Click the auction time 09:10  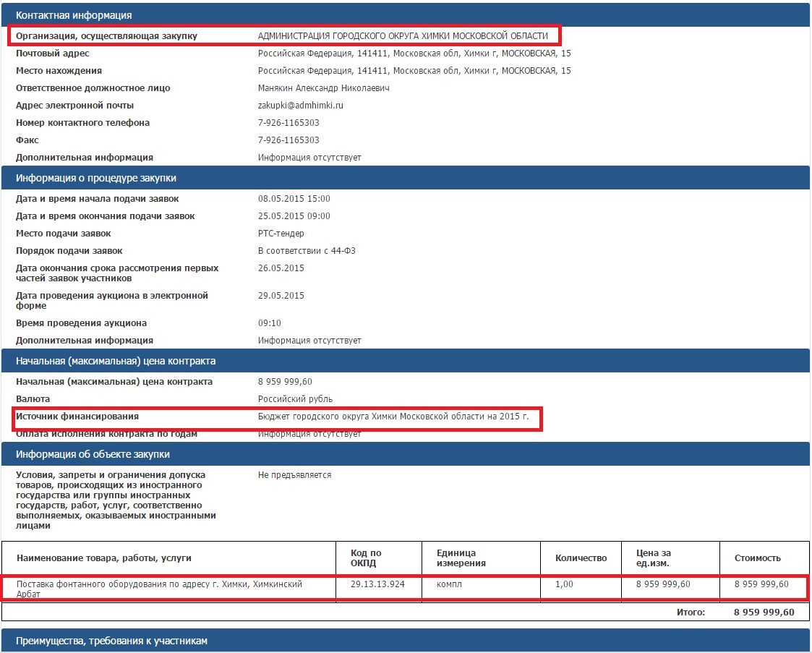point(269,323)
